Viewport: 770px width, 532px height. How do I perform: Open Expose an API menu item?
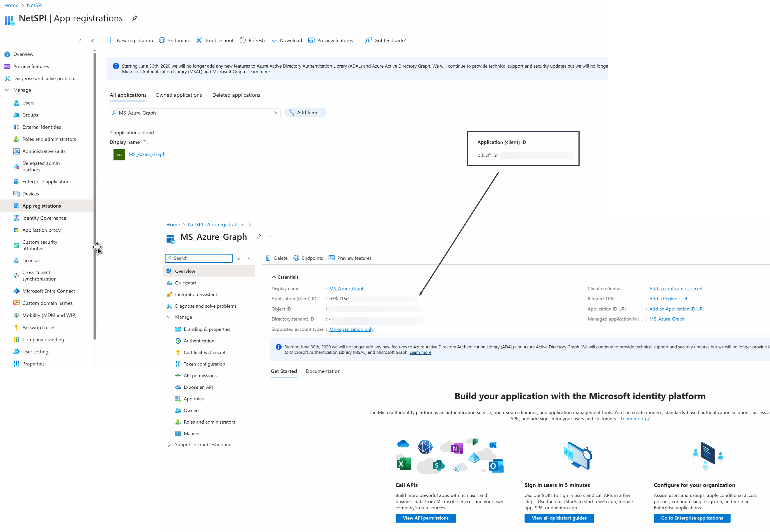198,387
